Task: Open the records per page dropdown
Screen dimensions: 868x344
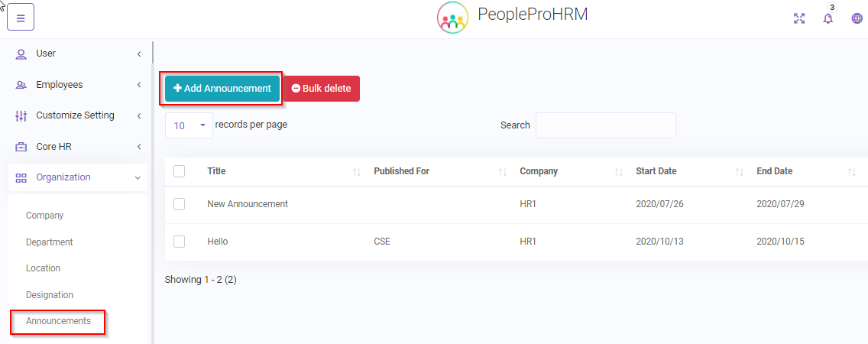Action: point(189,125)
